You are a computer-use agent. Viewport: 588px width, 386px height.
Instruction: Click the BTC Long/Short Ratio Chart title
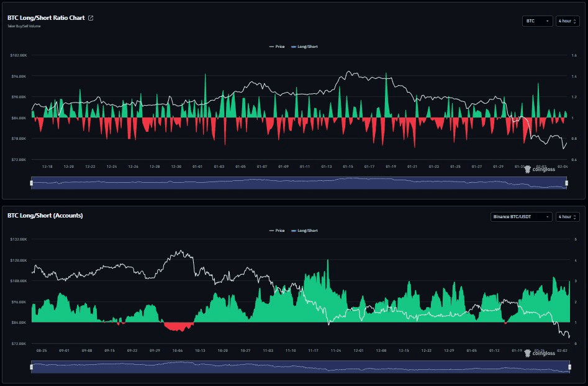point(46,18)
